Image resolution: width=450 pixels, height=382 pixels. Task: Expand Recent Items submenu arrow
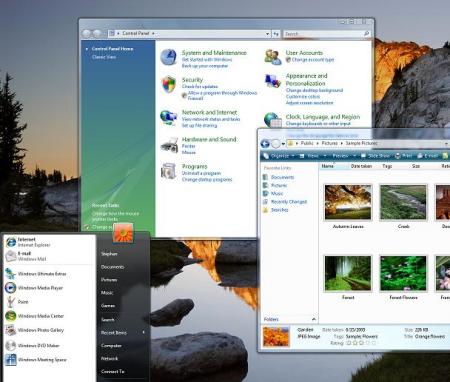(144, 332)
